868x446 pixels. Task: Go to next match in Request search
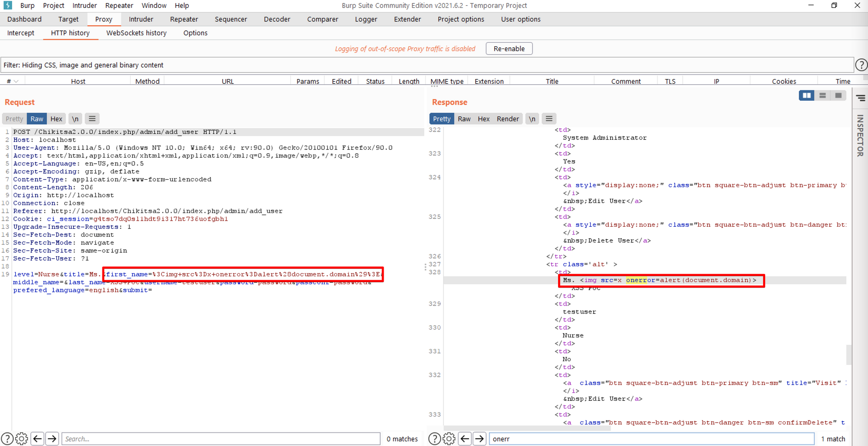pos(52,439)
